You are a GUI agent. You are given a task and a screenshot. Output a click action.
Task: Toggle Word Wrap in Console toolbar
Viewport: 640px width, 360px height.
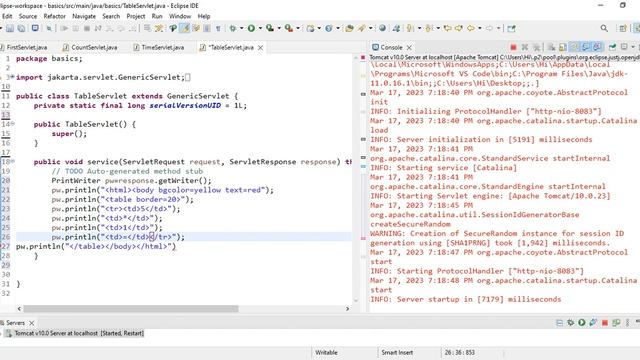(574, 47)
